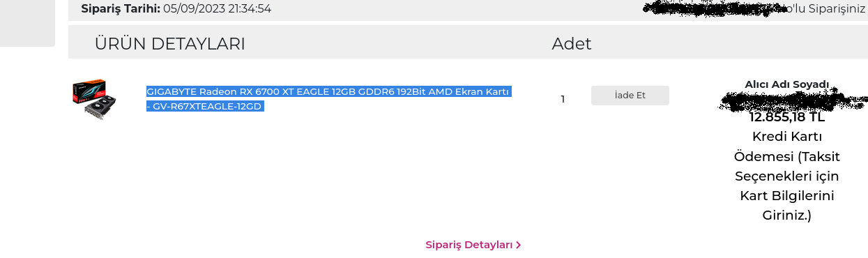Click the 12.855,18 TL price

787,117
